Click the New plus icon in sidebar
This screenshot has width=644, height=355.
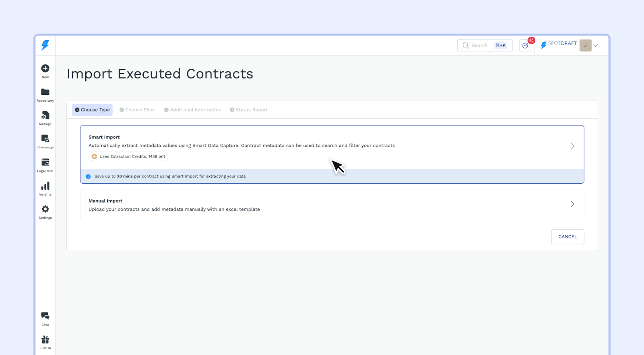coord(45,69)
